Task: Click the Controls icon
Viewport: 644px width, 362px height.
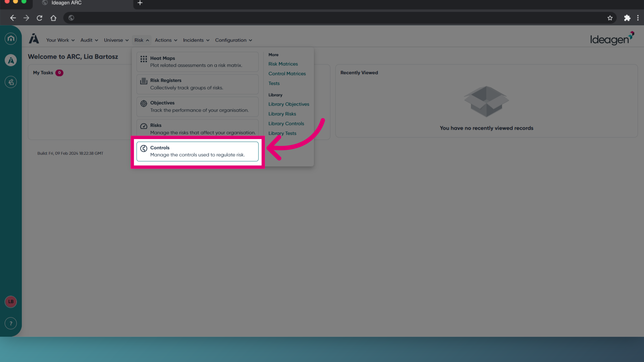Action: (x=144, y=148)
